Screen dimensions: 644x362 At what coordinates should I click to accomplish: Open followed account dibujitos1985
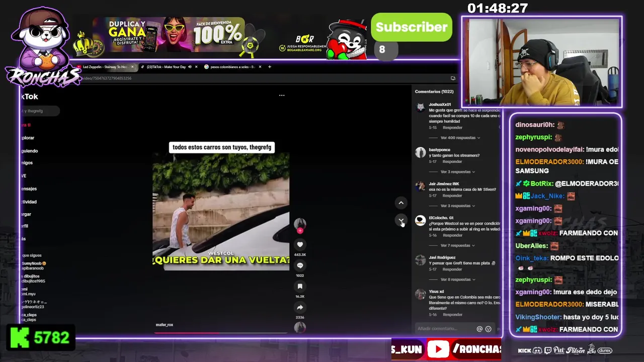[33, 279]
